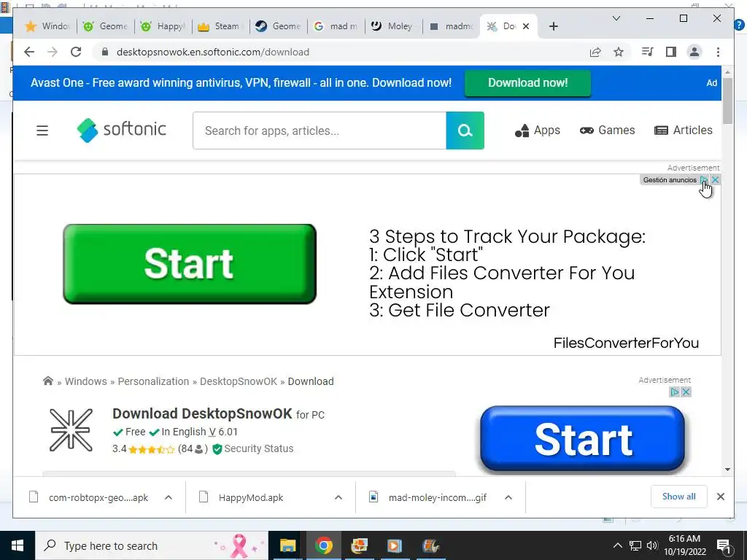The image size is (747, 560).
Task: Show hidden system tray icons
Action: pyautogui.click(x=617, y=545)
